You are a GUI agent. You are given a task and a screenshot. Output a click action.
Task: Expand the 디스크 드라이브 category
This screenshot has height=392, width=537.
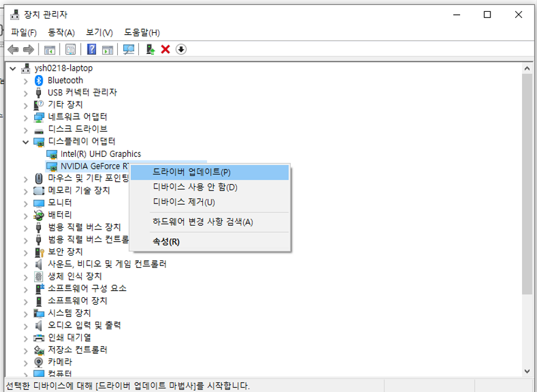25,130
